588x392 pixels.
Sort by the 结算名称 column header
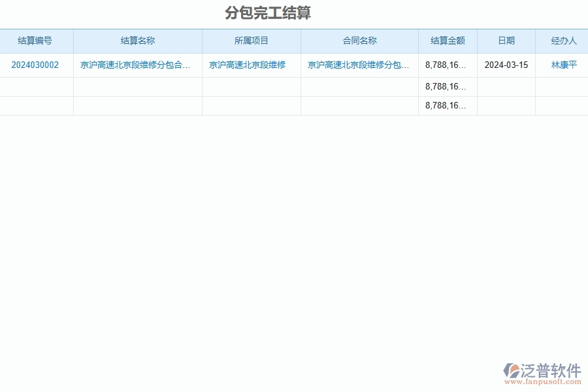pyautogui.click(x=137, y=41)
